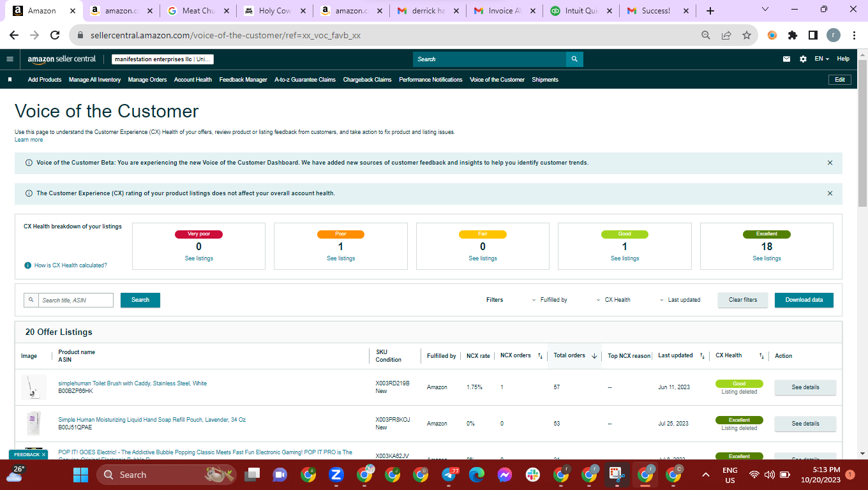Open the Seller Central hamburger menu
The height and width of the screenshot is (490, 868).
click(10, 59)
